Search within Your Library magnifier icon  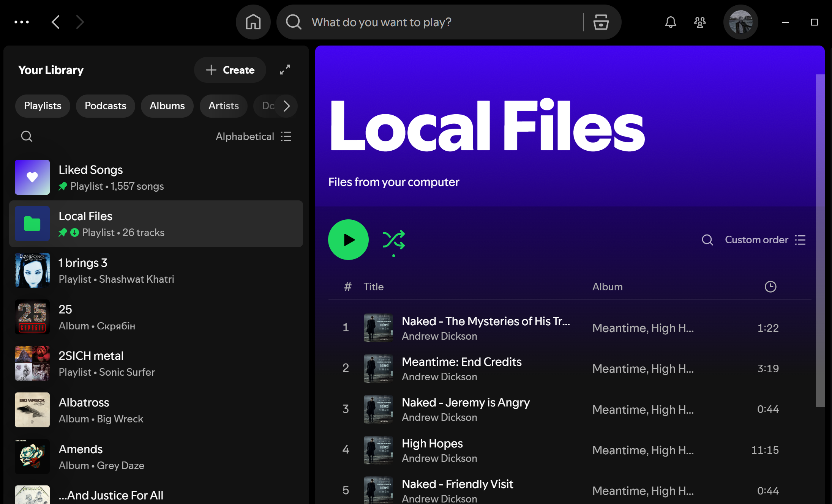pyautogui.click(x=27, y=136)
